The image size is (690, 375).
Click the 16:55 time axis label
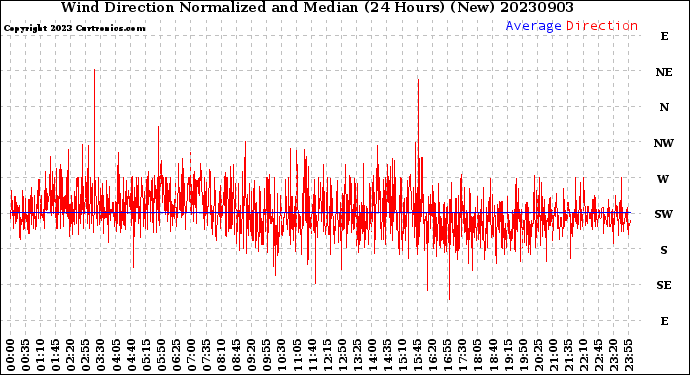(448, 355)
